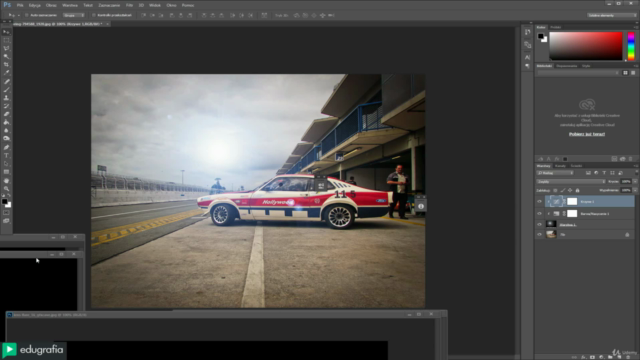
Task: Select the Clone Stamp tool
Action: [x=6, y=98]
